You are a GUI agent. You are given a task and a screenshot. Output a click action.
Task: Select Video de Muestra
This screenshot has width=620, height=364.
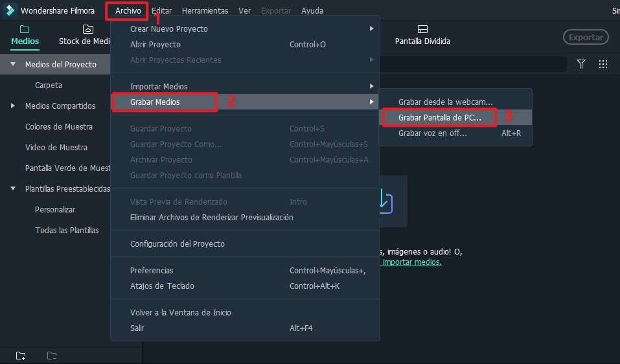pyautogui.click(x=56, y=147)
